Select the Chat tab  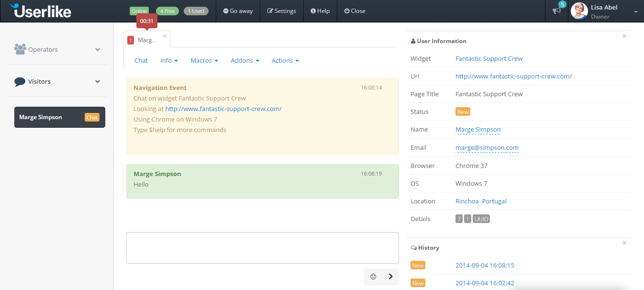pyautogui.click(x=141, y=60)
